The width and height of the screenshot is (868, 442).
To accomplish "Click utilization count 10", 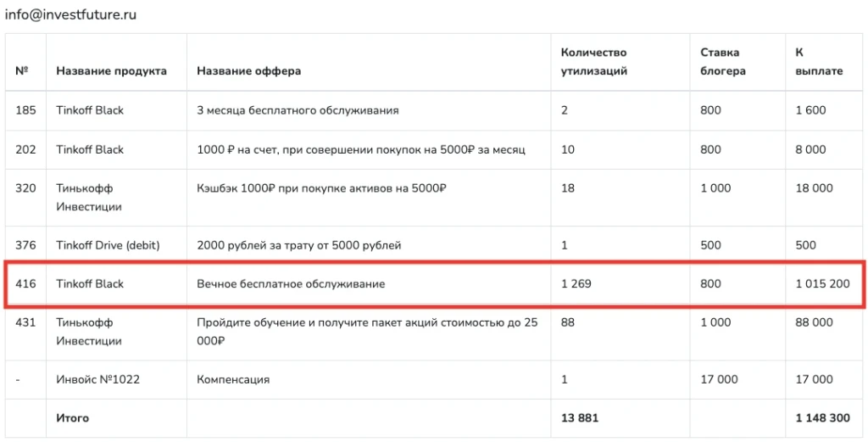I will pos(567,149).
